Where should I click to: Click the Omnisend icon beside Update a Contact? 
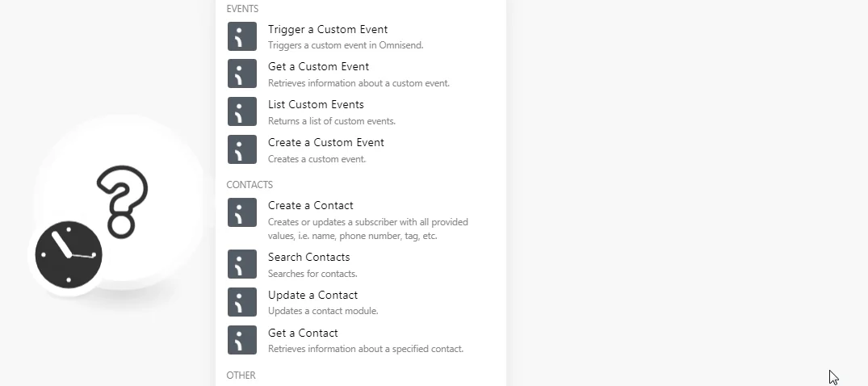(x=242, y=302)
